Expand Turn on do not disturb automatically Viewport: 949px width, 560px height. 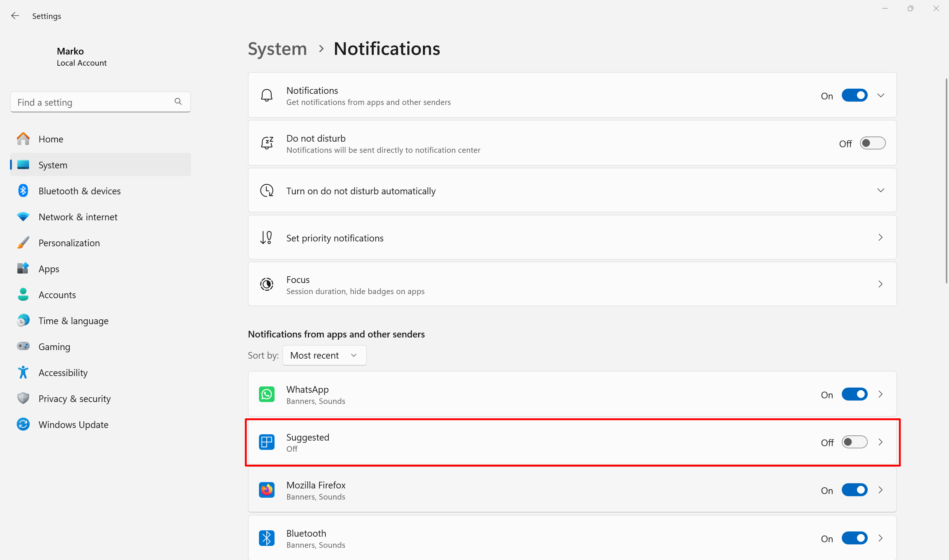pyautogui.click(x=880, y=191)
